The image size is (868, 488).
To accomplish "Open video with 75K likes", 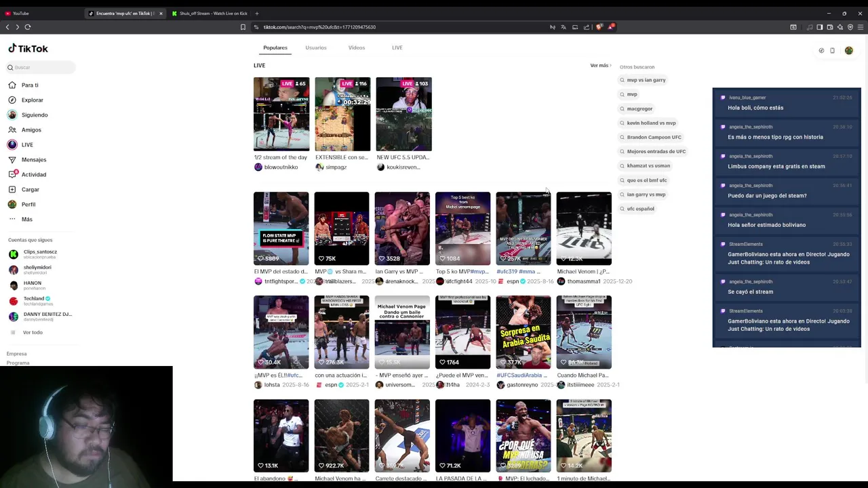I will coord(342,228).
